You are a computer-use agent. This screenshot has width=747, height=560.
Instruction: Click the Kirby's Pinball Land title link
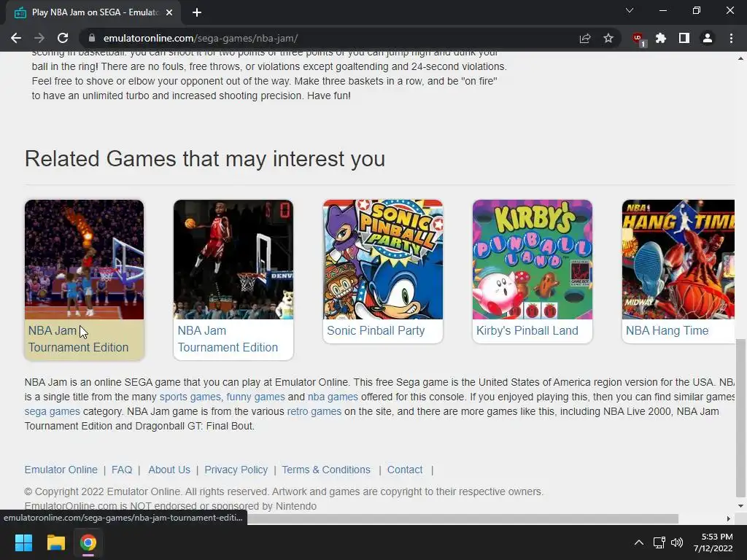527,330
